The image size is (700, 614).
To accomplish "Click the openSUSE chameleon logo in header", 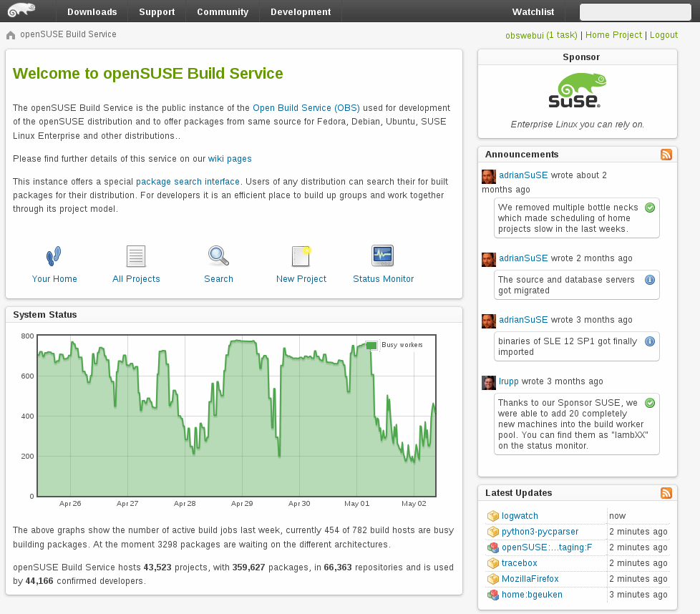I will (21, 11).
